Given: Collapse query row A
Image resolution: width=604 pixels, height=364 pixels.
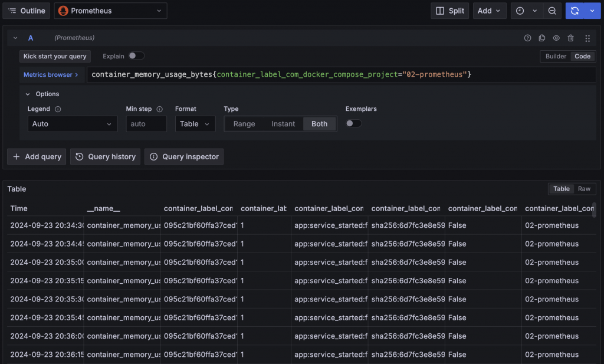Looking at the screenshot, I should coord(15,38).
